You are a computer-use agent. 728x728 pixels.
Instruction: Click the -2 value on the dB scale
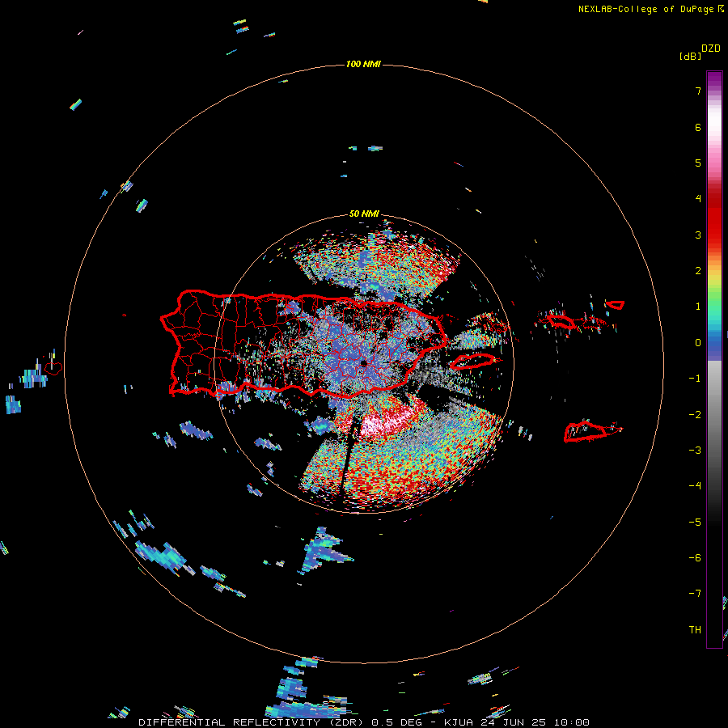[x=695, y=415]
